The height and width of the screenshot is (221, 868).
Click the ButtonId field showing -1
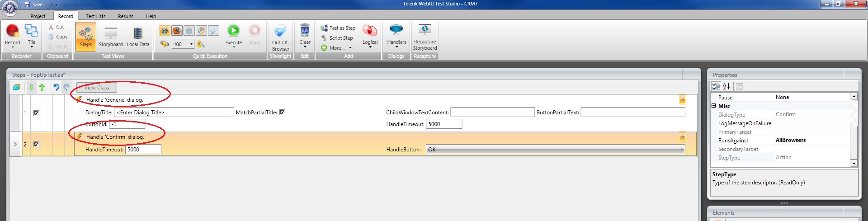click(x=127, y=124)
